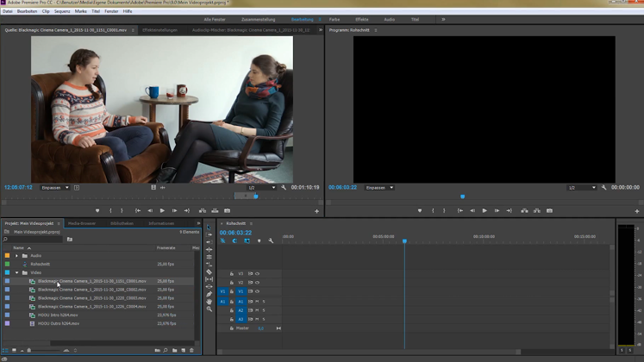The image size is (644, 362).
Task: Select the Pen tool in the tools panel
Action: click(x=209, y=294)
